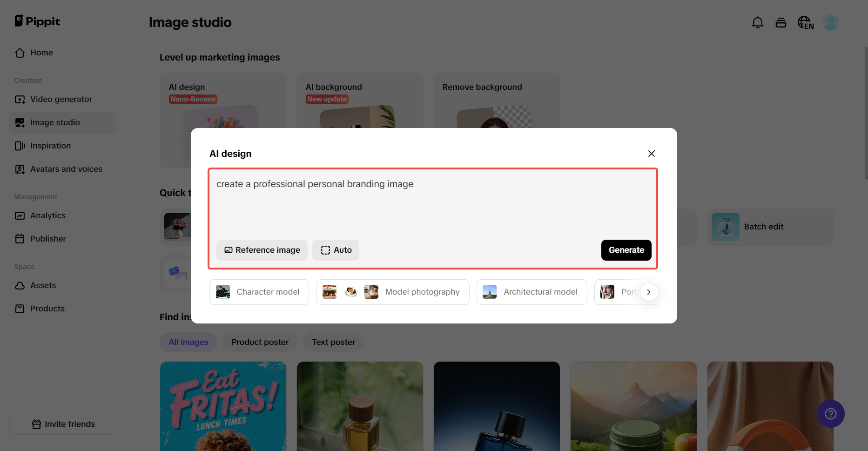Open the Auto aspect ratio dropdown
The image size is (868, 451).
point(336,250)
